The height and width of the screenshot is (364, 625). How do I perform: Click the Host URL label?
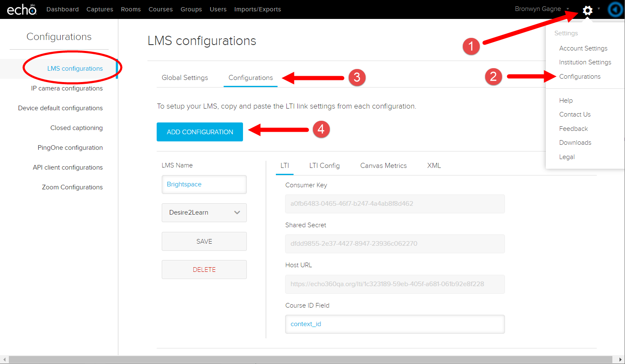point(298,265)
